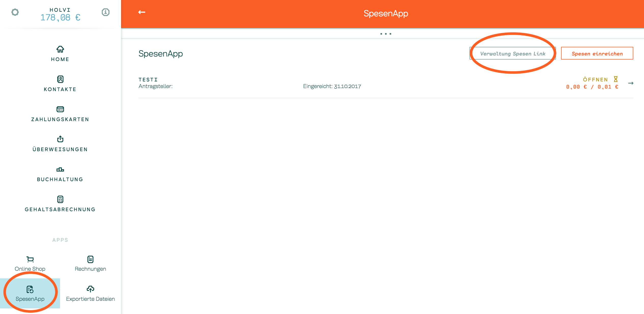Open the Kontakte address book icon
Viewport: 644px width, 314px height.
(60, 79)
